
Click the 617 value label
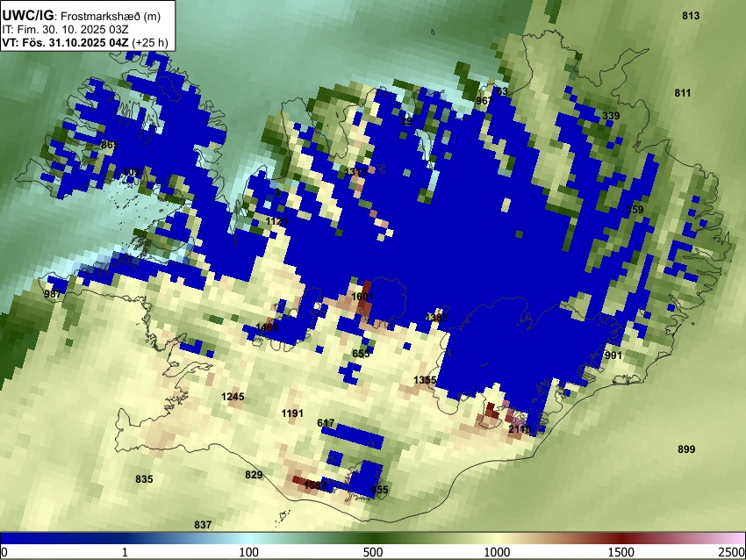pos(326,423)
